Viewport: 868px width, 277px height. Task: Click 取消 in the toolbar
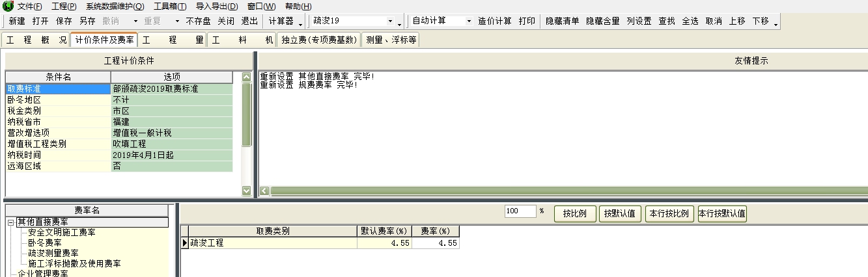[714, 21]
